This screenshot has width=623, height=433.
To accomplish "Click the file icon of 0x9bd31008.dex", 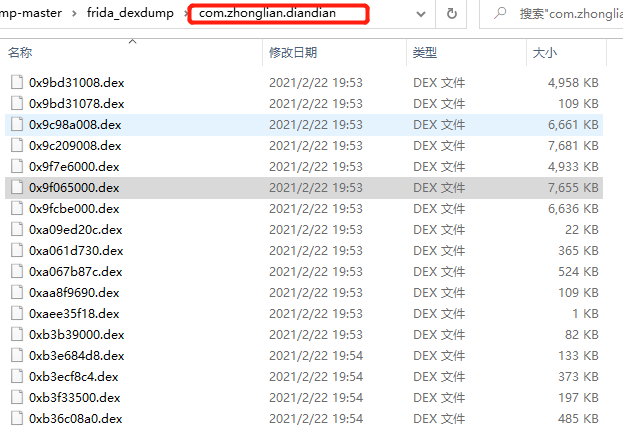I will [17, 82].
